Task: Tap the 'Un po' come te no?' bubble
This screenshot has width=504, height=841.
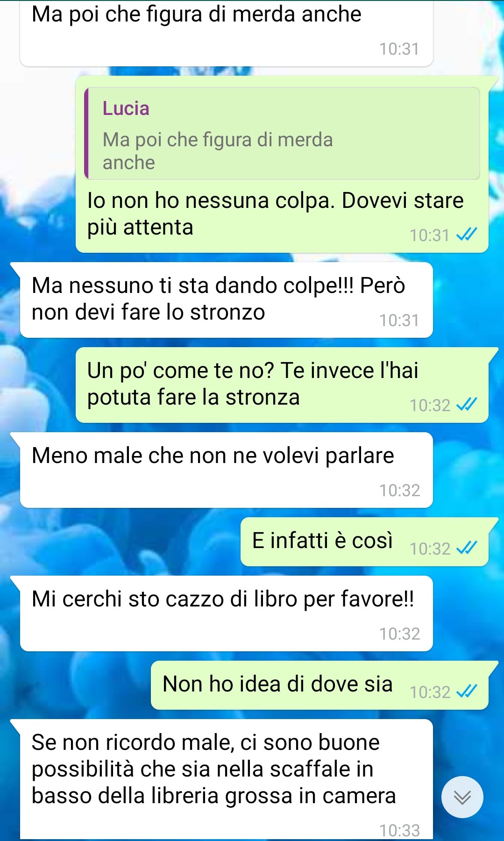Action: (x=282, y=385)
